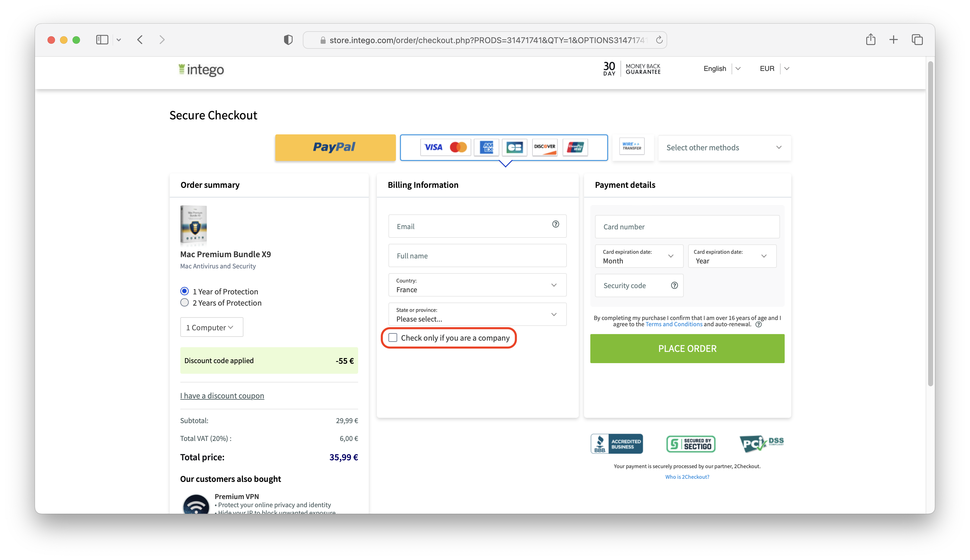Select the Discover card icon
Image resolution: width=970 pixels, height=560 pixels.
click(545, 147)
